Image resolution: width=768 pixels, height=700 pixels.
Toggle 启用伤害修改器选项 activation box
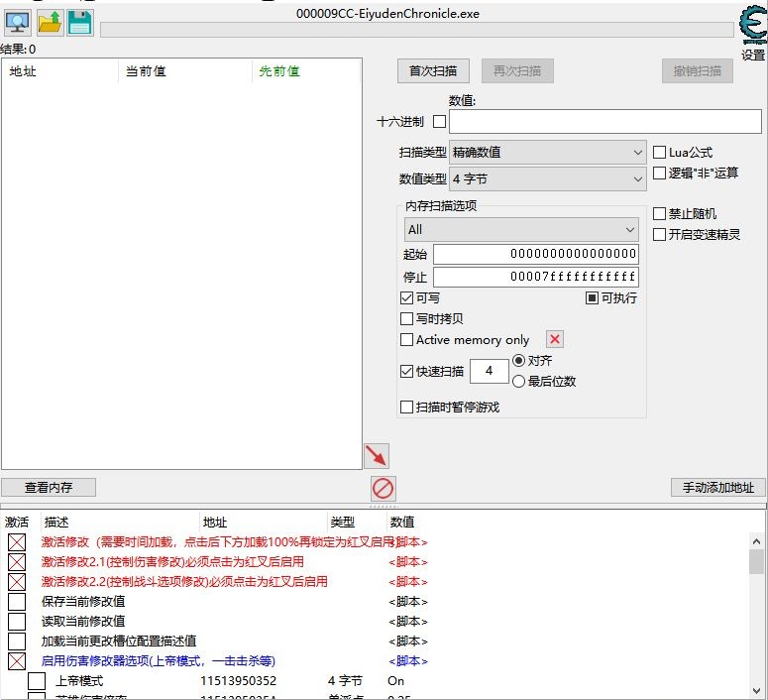point(17,660)
